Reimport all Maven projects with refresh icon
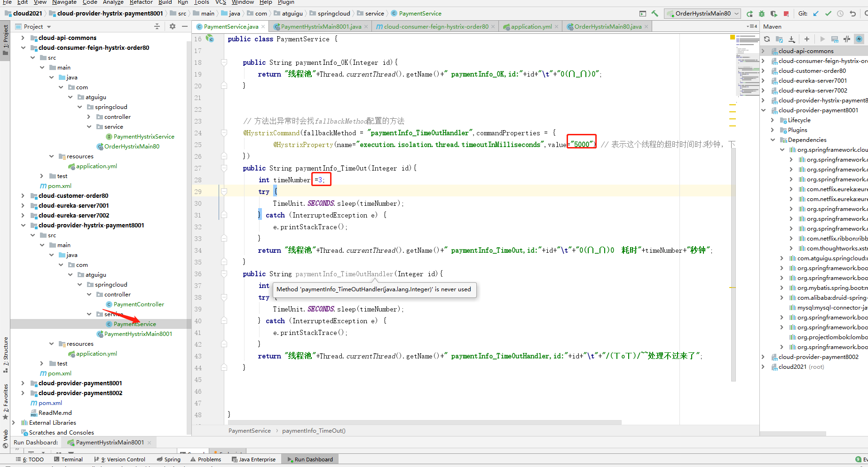This screenshot has height=467, width=868. [767, 39]
